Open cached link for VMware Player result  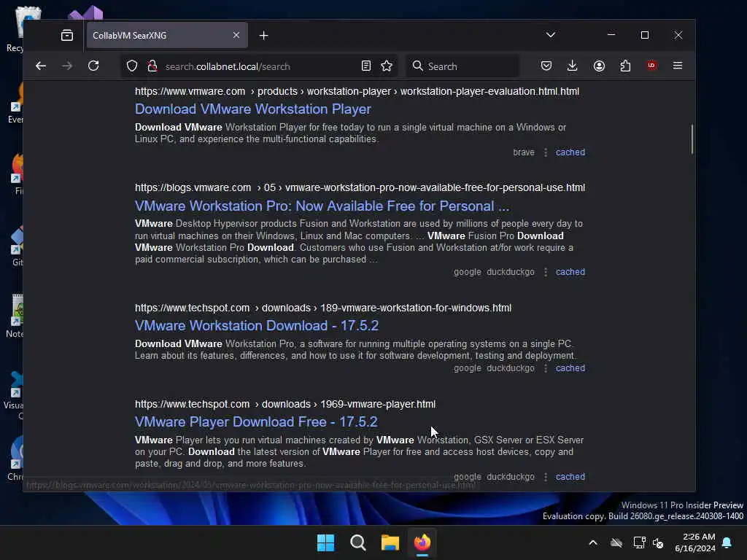tap(570, 477)
